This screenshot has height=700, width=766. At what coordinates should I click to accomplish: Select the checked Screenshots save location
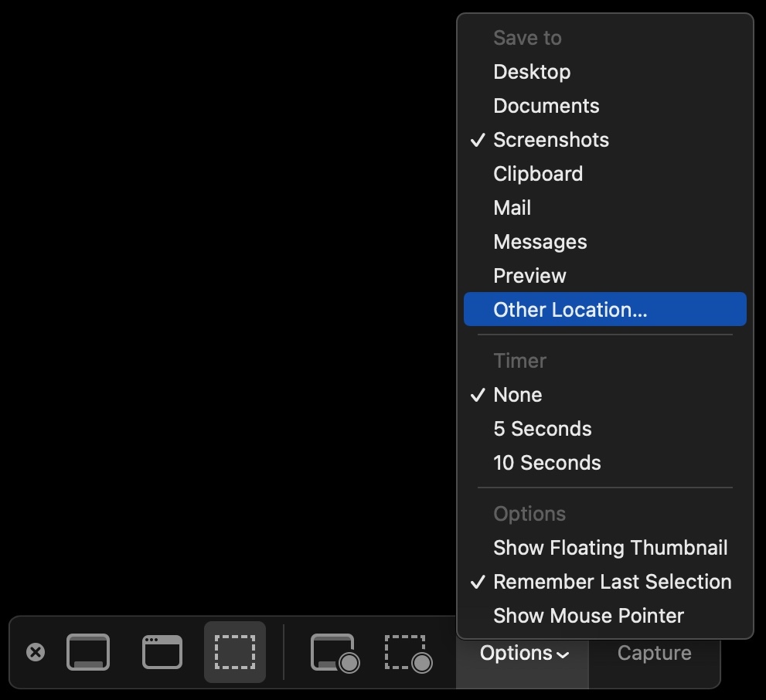[x=550, y=140]
